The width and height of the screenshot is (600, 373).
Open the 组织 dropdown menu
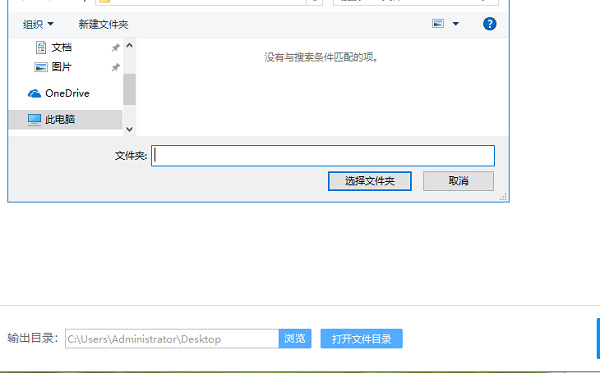38,24
